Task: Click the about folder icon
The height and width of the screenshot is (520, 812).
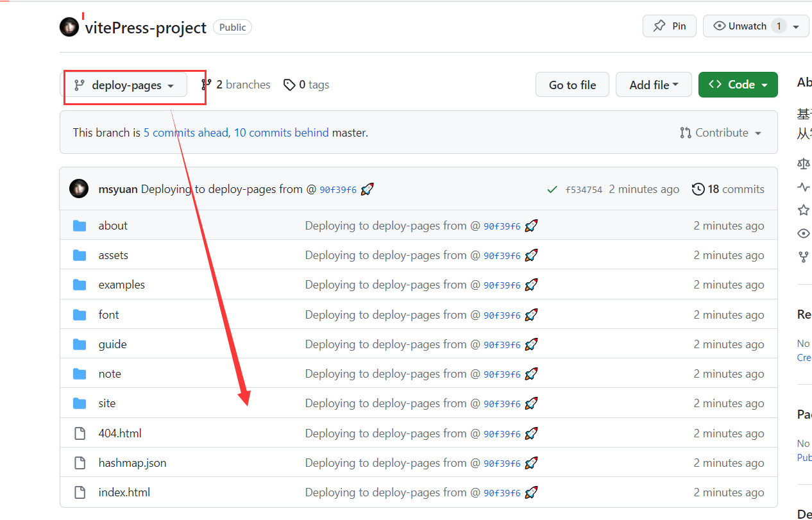Action: 80,226
